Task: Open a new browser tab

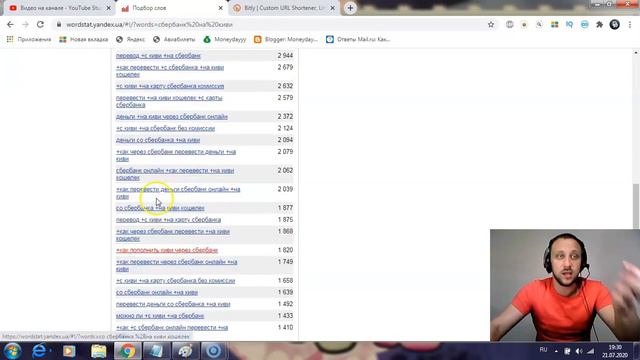Action: coord(350,8)
